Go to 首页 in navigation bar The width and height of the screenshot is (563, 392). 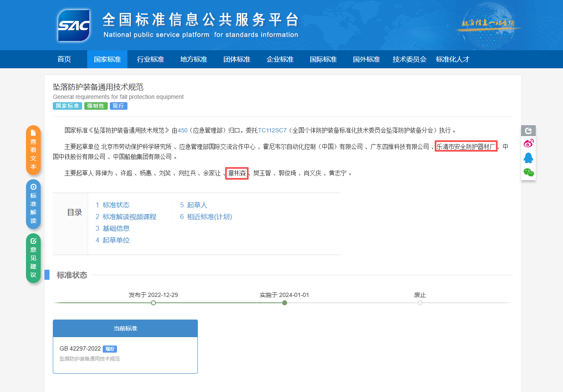(64, 59)
